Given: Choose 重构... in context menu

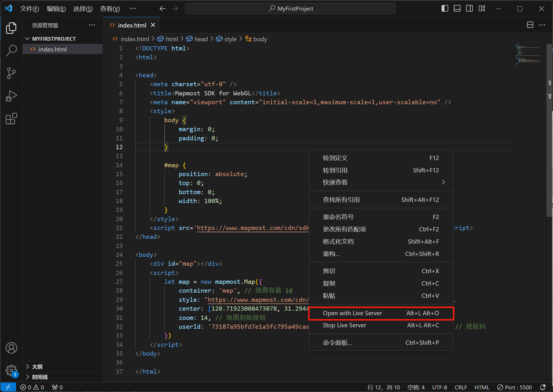Looking at the screenshot, I should [x=381, y=254].
